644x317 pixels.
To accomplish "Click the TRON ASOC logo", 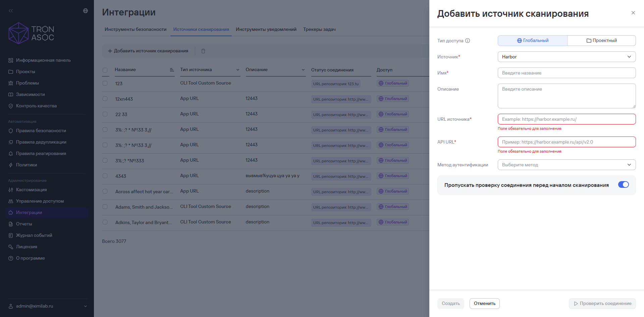I will point(31,33).
